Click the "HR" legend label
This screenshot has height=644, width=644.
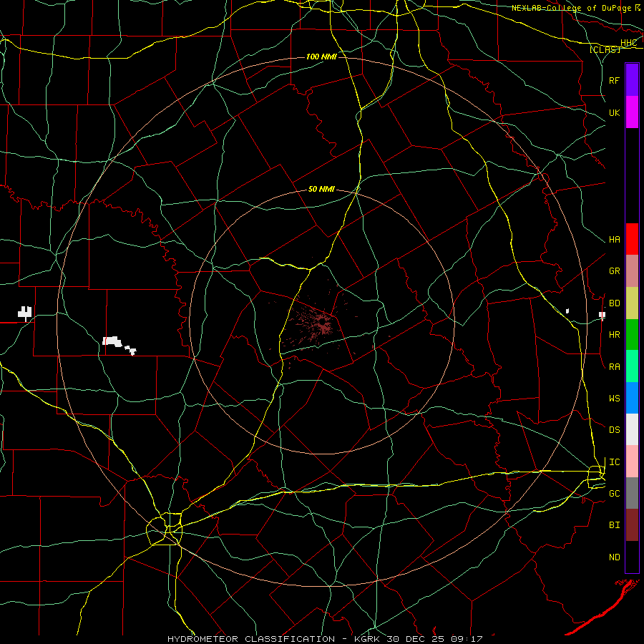[614, 335]
